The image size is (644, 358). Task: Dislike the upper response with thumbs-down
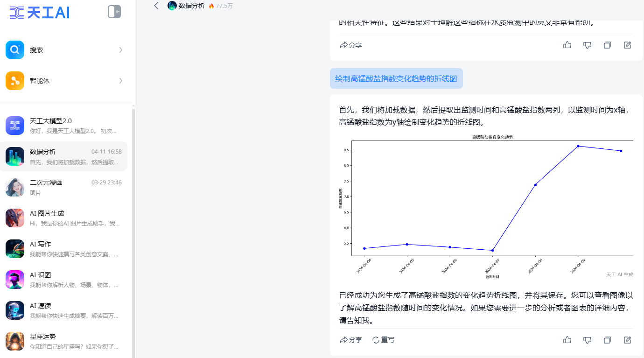588,45
